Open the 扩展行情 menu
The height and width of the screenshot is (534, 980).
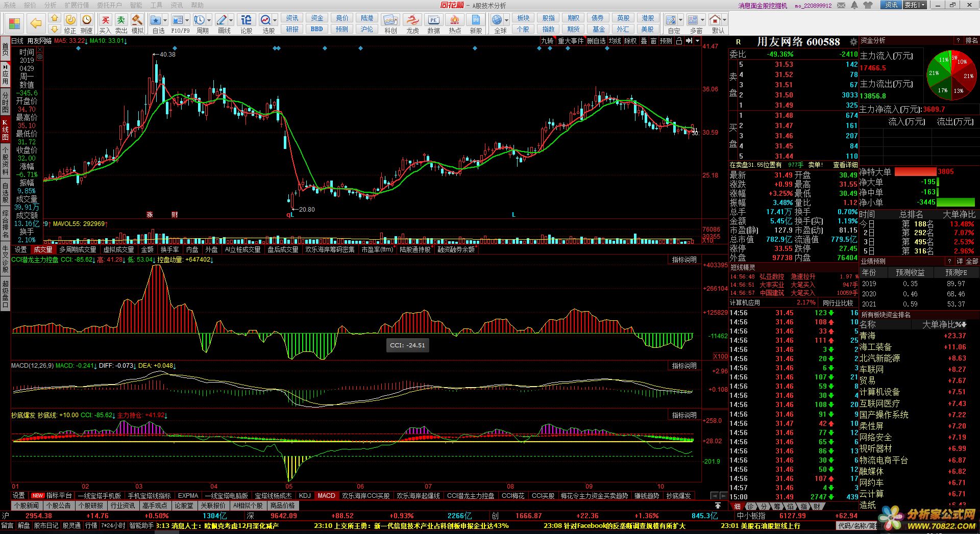77,5
